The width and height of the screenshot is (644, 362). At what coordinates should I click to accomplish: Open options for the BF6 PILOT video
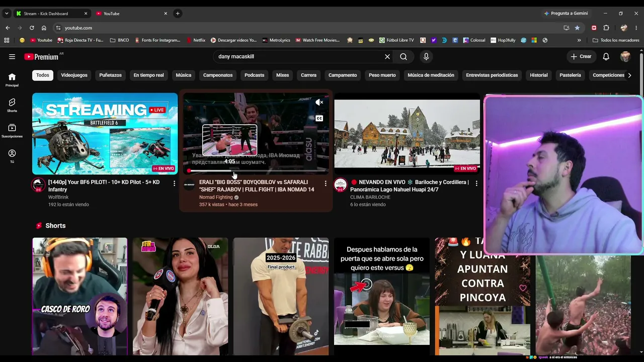174,184
